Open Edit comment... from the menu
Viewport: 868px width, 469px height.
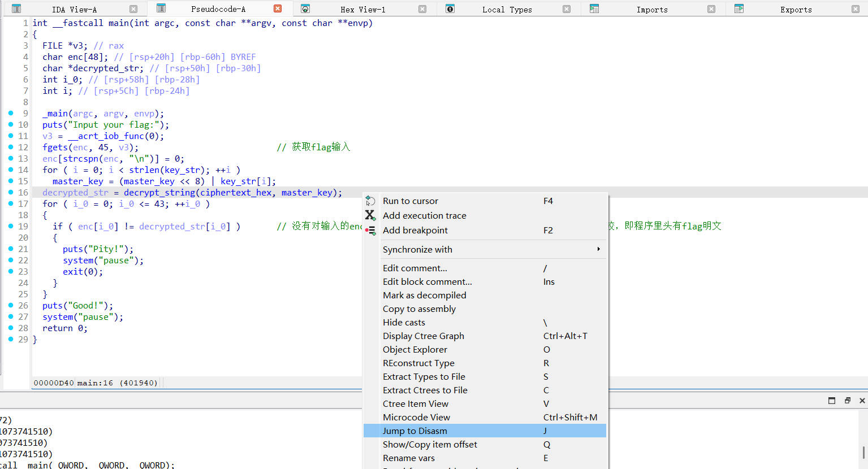click(414, 268)
